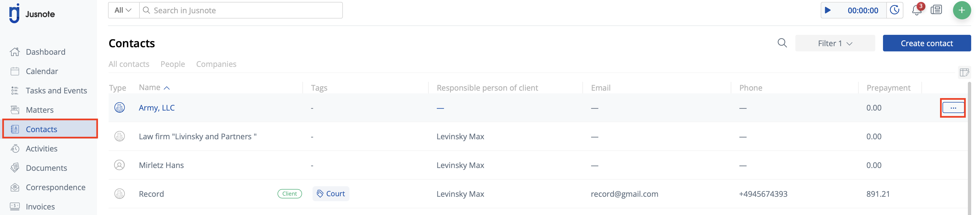Open the Filter 1 dropdown
Image resolution: width=980 pixels, height=215 pixels.
coord(835,43)
